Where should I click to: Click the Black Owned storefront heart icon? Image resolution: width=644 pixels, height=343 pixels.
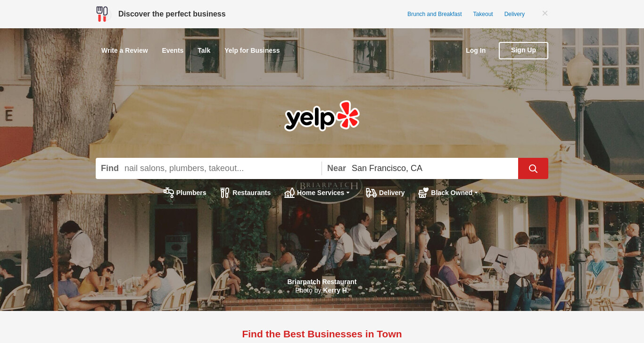coord(423,193)
